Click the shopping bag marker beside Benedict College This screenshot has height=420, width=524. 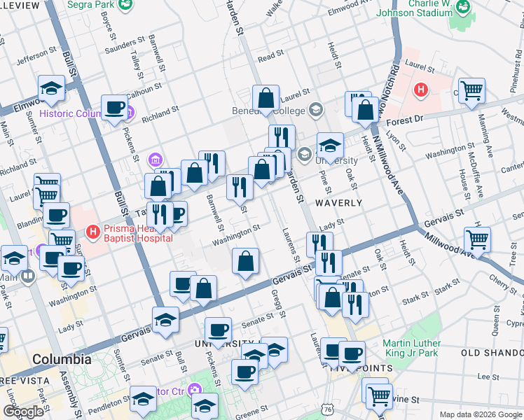(x=266, y=98)
